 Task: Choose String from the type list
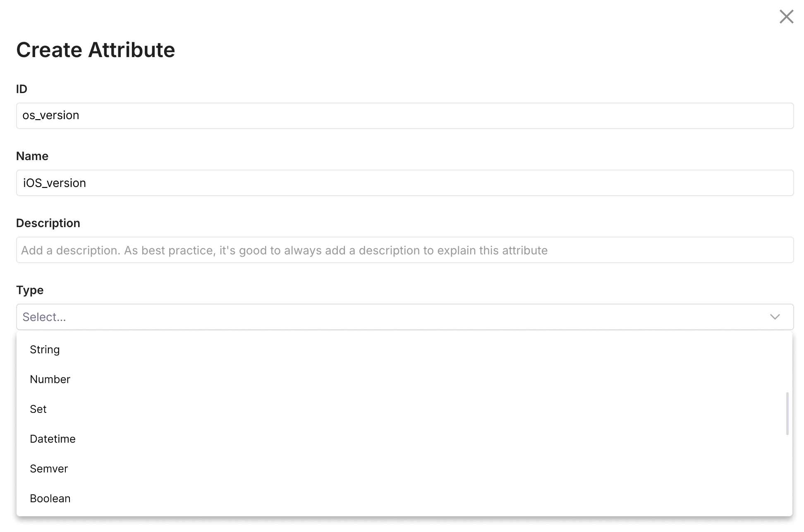pos(45,350)
